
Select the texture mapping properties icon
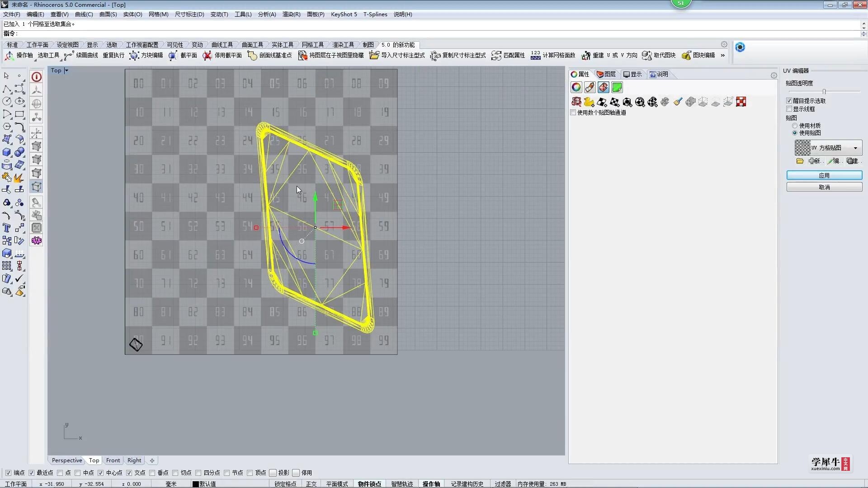pos(603,87)
